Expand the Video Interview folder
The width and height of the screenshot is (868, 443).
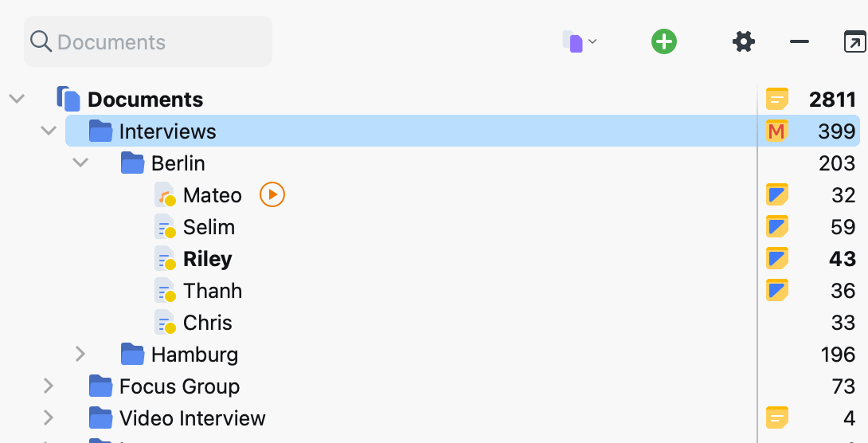(49, 418)
